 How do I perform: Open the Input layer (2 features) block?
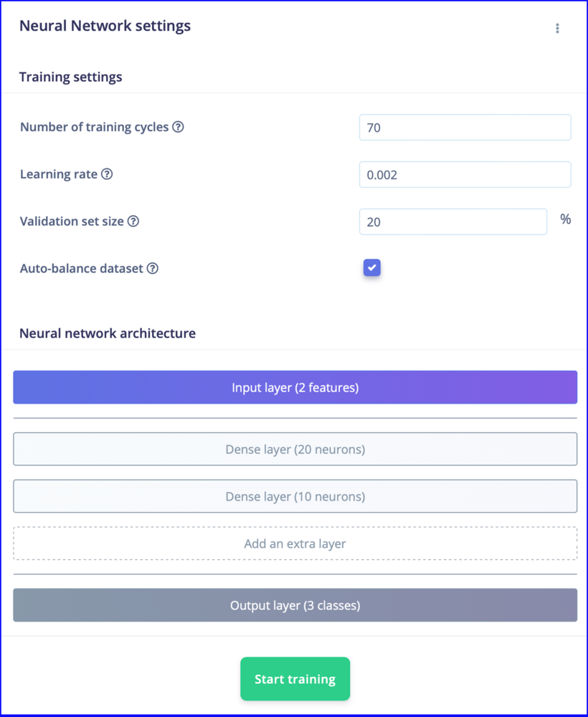(x=295, y=387)
